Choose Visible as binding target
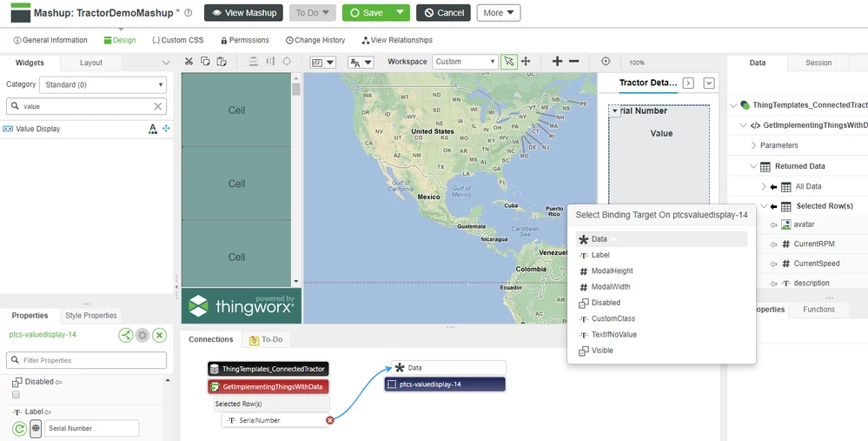 tap(661, 351)
